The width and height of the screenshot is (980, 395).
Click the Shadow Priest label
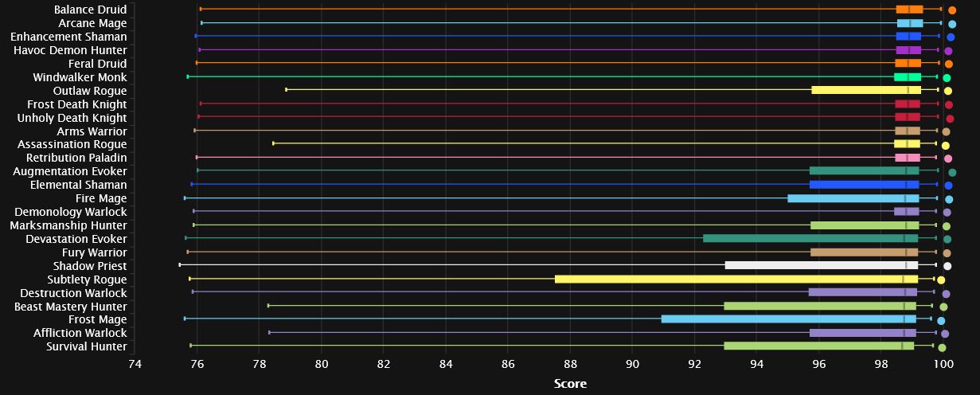click(90, 266)
